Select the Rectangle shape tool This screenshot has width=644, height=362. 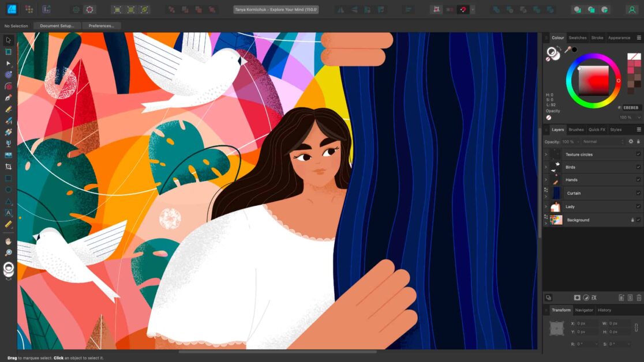click(8, 178)
